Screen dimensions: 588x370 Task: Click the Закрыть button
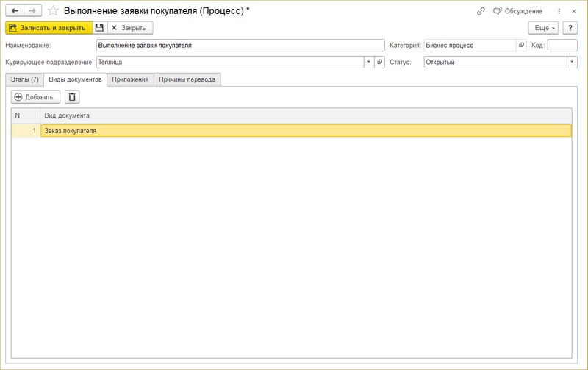coord(130,28)
